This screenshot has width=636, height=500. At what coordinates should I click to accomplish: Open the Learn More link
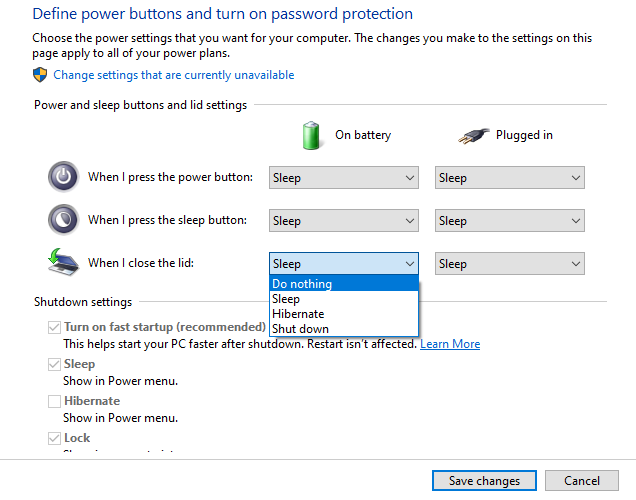pos(450,344)
